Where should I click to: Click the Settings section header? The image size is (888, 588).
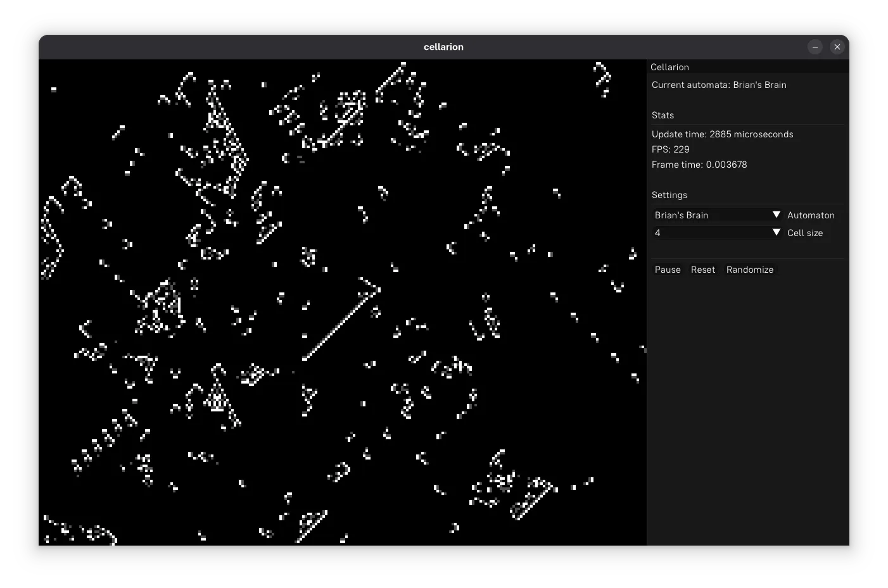[x=669, y=195]
